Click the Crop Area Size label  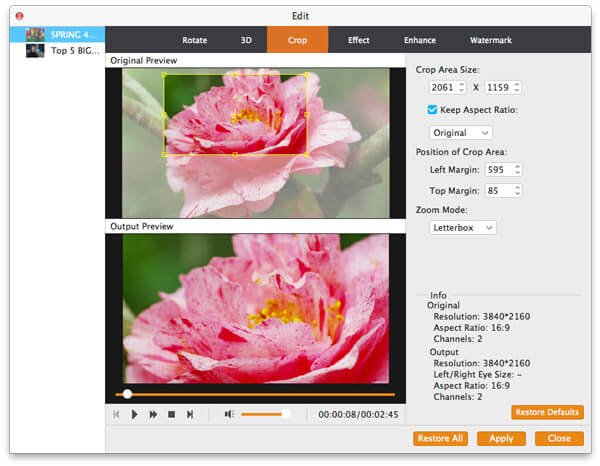pos(447,70)
